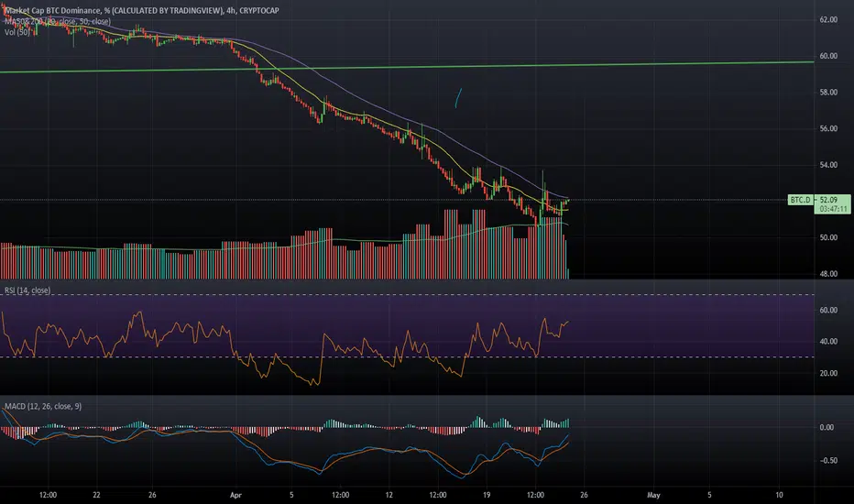Click the 10 date on time axis
Viewport: 854px width, 504px height.
coord(780,495)
